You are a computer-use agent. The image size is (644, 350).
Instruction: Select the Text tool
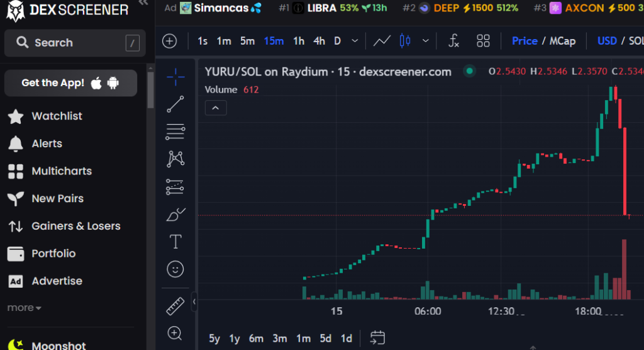click(175, 242)
